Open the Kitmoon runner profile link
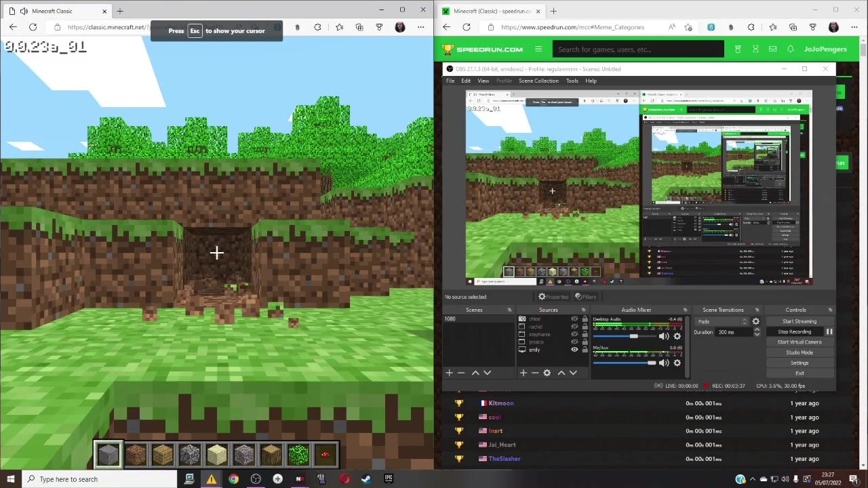This screenshot has height=488, width=868. coord(501,403)
